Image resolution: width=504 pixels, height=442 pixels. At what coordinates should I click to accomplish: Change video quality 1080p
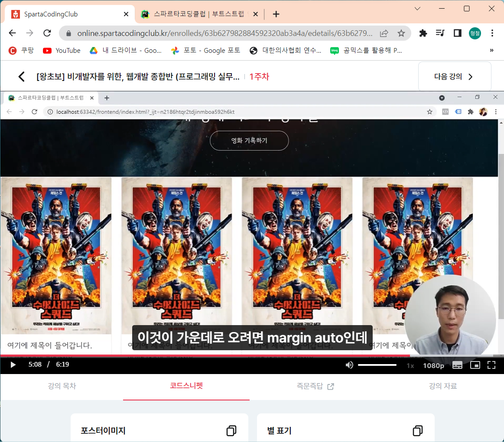pos(433,366)
